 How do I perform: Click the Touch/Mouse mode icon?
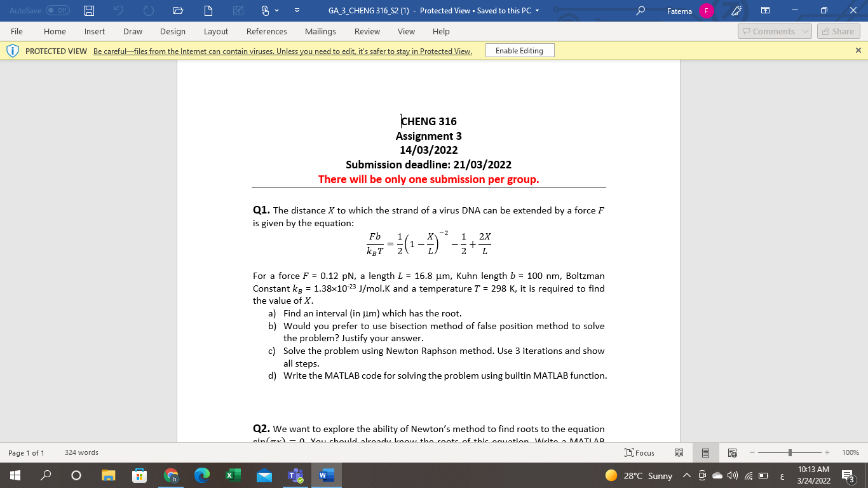(x=265, y=10)
